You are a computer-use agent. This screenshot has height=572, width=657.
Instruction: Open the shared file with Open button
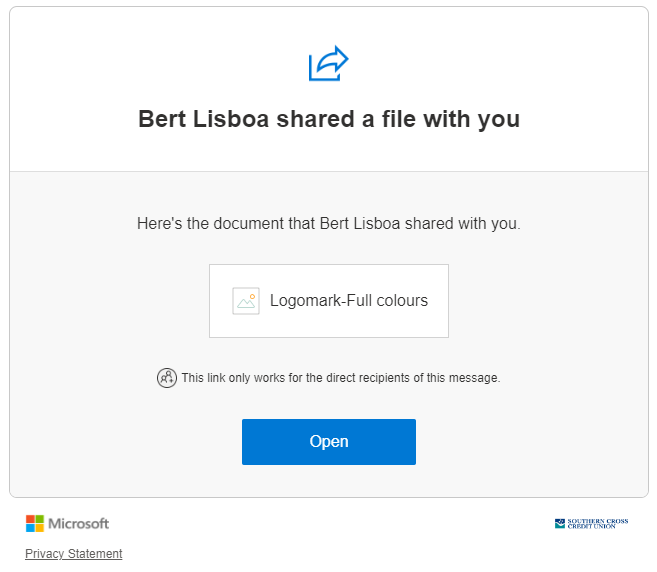[x=329, y=442]
